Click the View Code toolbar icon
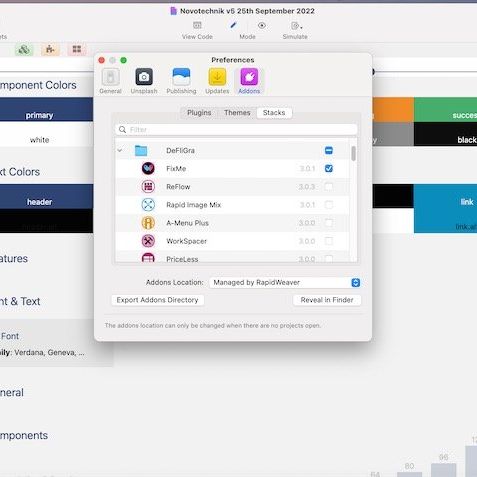Image resolution: width=477 pixels, height=477 pixels. 197,25
